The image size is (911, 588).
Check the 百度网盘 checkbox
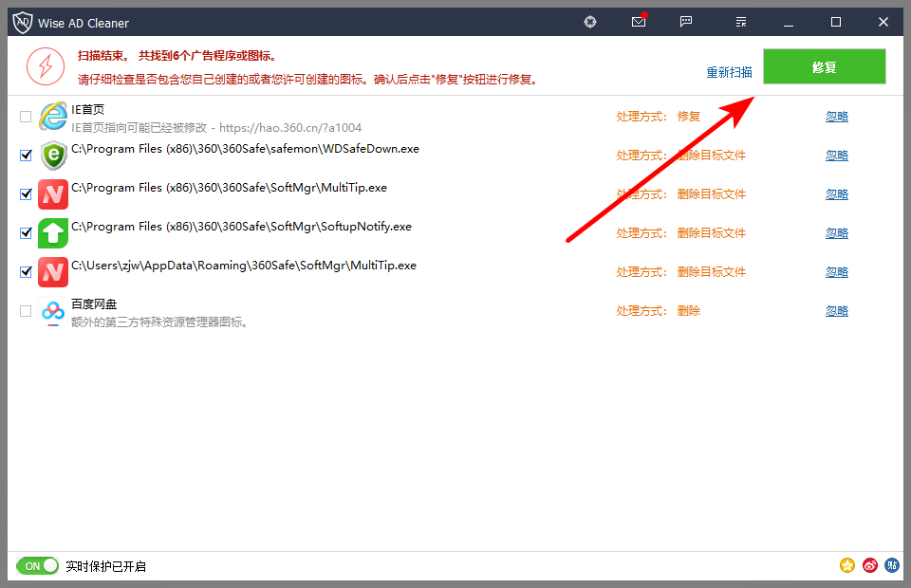(26, 311)
